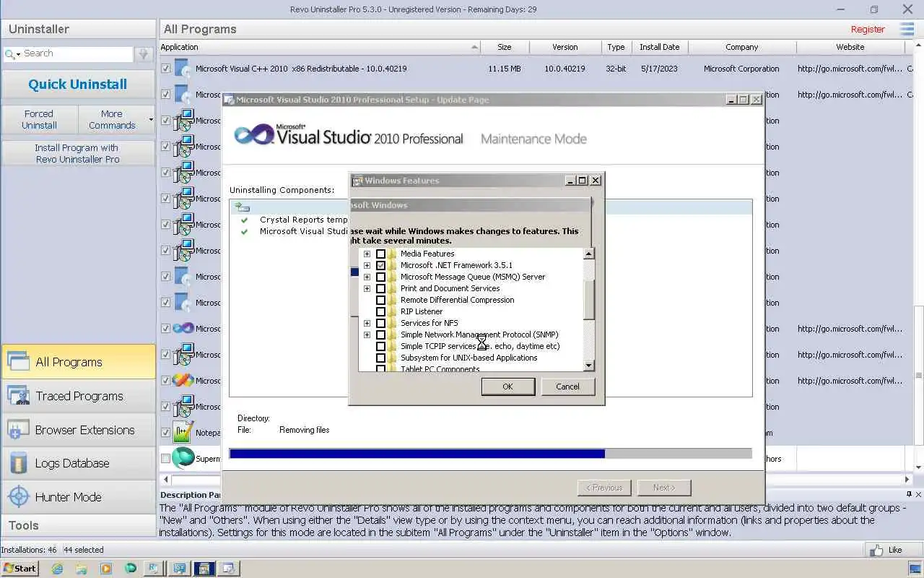Click the Visual C++ 2010 x86 Redistributable icon
Image resolution: width=924 pixels, height=578 pixels.
[182, 69]
